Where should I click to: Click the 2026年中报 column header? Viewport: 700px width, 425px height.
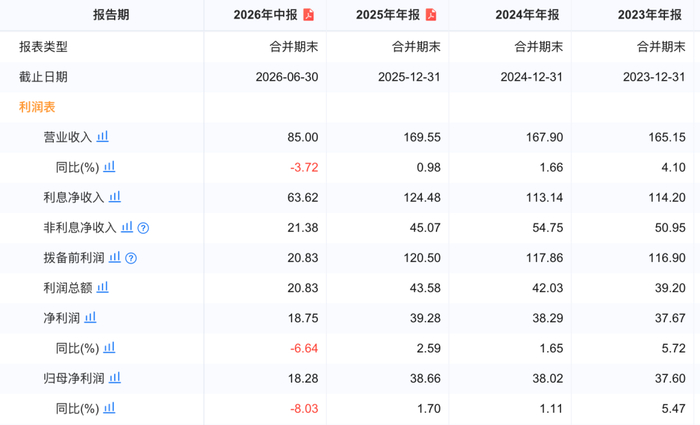[x=265, y=15]
